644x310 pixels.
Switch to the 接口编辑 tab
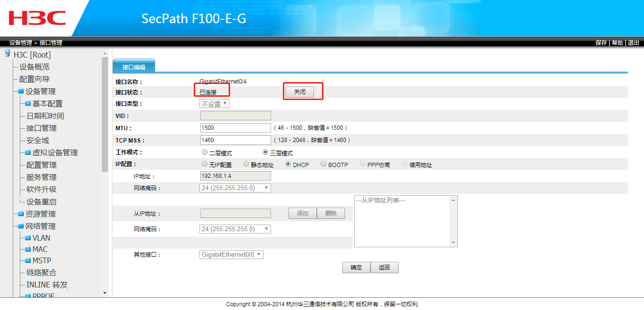tap(134, 67)
